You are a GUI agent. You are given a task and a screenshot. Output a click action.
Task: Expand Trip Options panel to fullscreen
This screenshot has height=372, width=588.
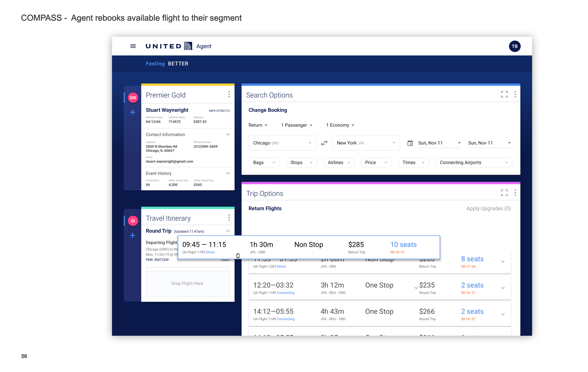(504, 193)
